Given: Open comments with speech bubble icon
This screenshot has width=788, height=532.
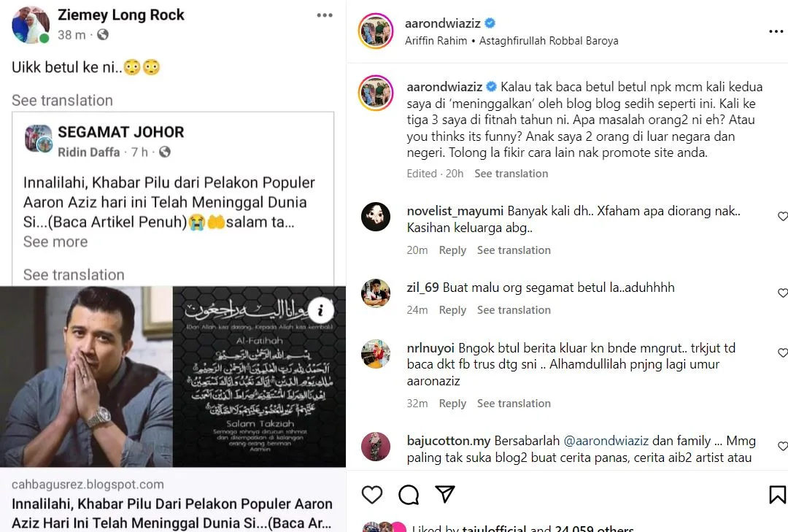Looking at the screenshot, I should point(409,495).
